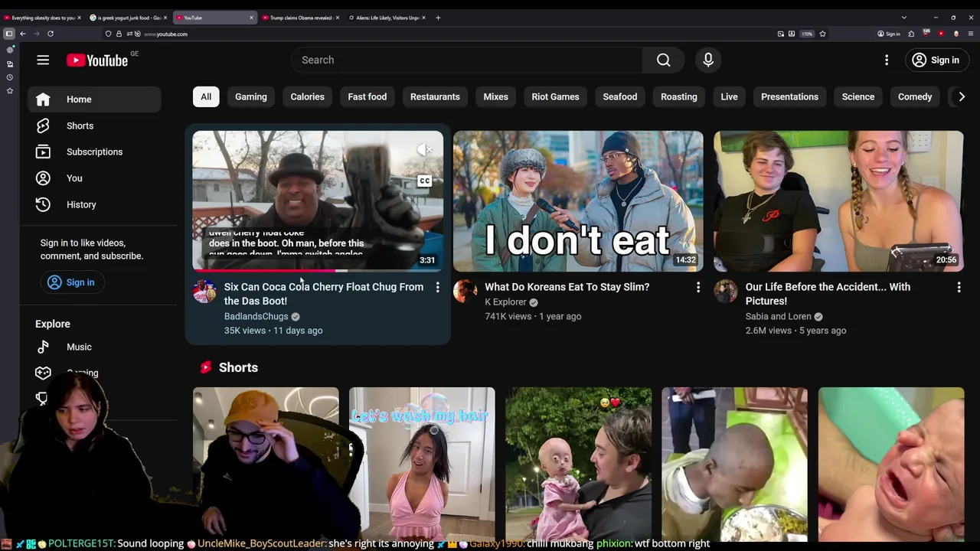Click the browser account Sign in button
This screenshot has width=980, height=551.
point(889,34)
